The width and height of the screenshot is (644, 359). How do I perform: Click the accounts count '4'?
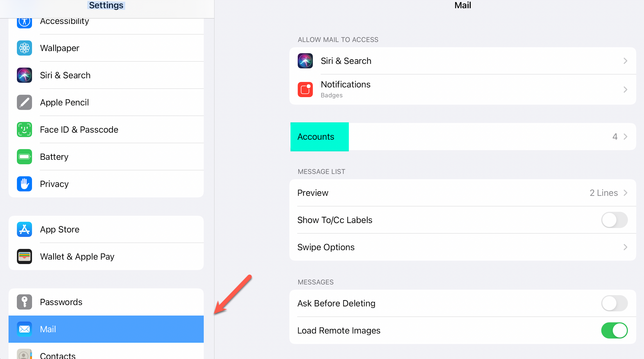615,137
